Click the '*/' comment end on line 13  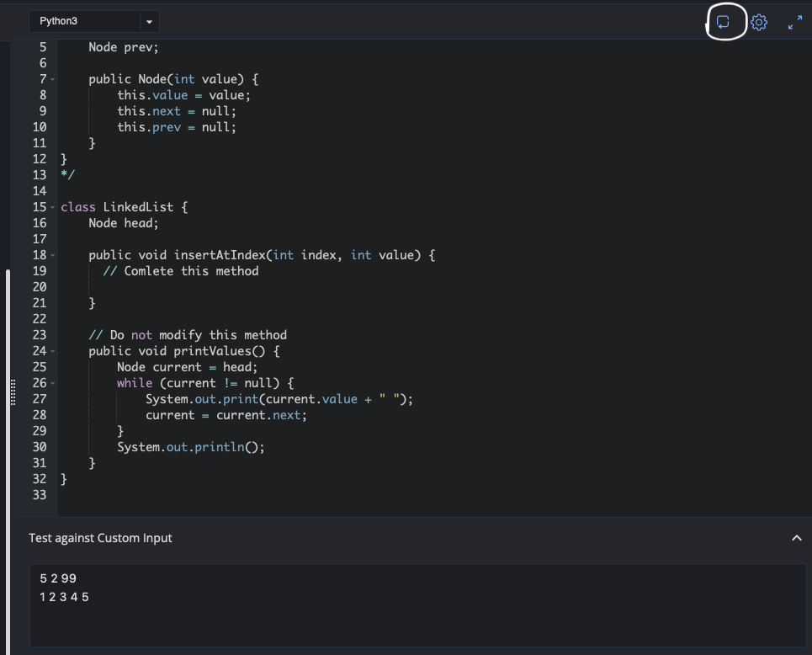tap(68, 174)
